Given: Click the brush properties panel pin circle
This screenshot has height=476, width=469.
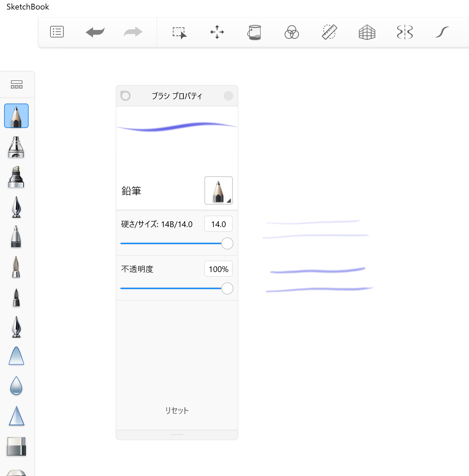Looking at the screenshot, I should pyautogui.click(x=125, y=96).
